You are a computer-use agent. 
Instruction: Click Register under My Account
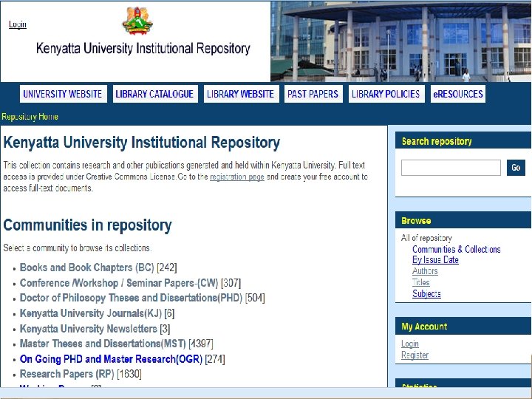[415, 355]
